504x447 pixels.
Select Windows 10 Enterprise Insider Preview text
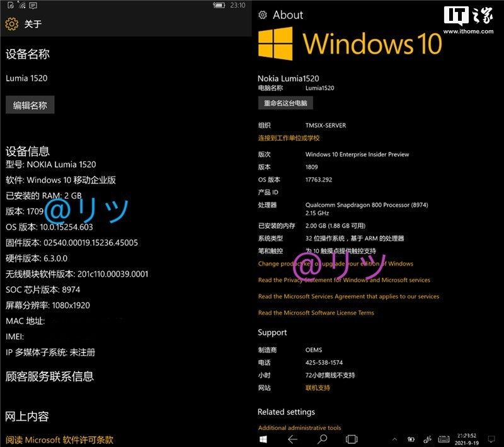[x=357, y=154]
